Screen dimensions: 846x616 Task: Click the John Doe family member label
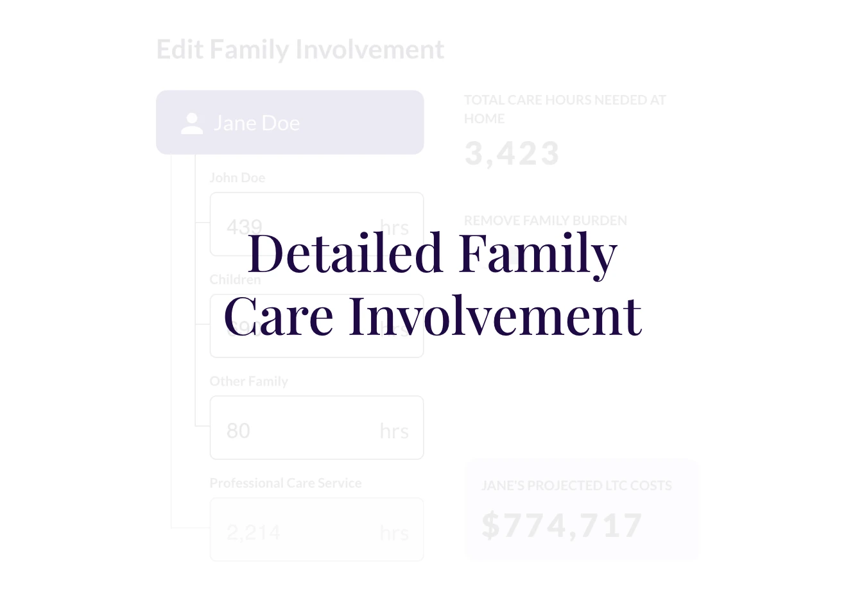(237, 177)
